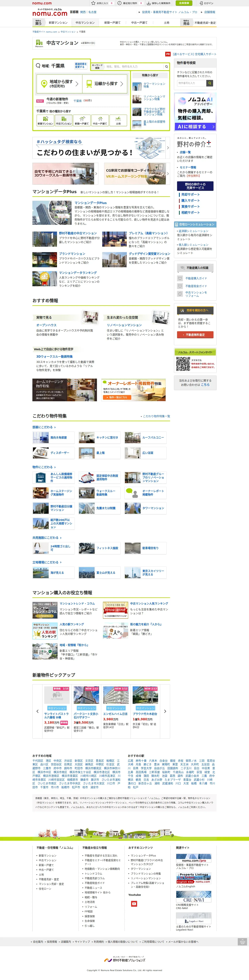Open 不動産売却・査定 navigation tab
The width and height of the screenshot is (249, 980).
click(x=205, y=23)
